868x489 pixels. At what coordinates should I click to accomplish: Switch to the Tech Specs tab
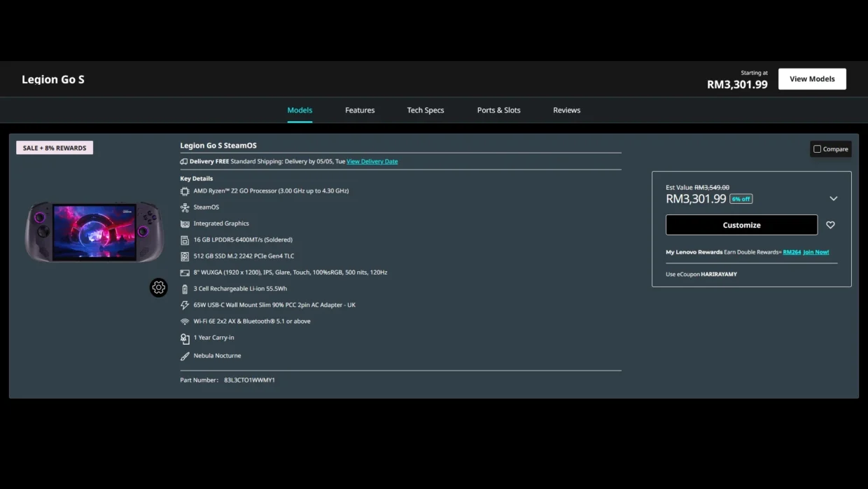pyautogui.click(x=426, y=110)
